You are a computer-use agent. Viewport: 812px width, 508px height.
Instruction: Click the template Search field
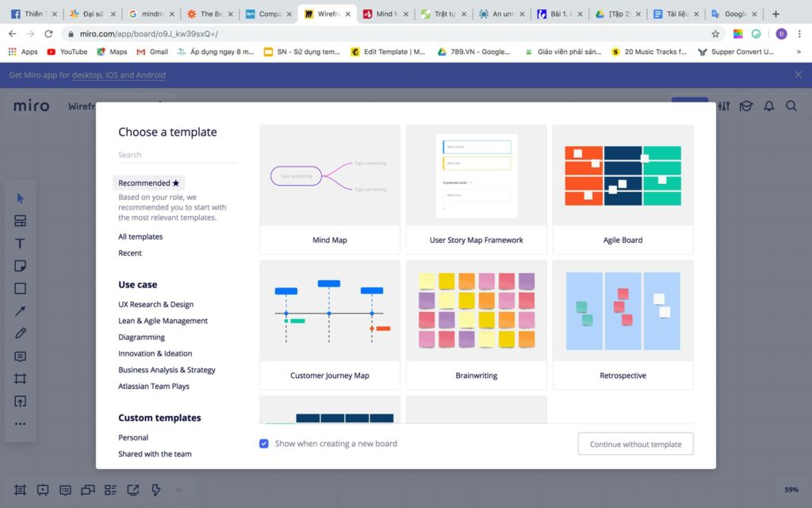click(x=177, y=155)
